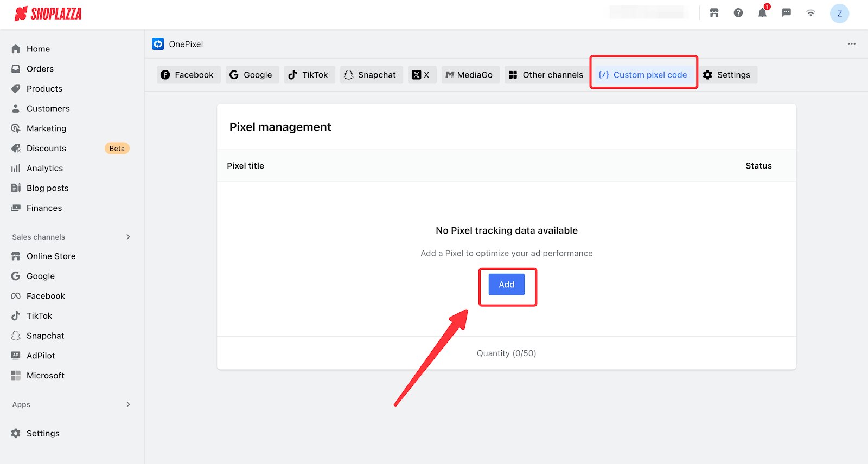Open the chat messages icon
Image resolution: width=868 pixels, height=464 pixels.
(786, 13)
